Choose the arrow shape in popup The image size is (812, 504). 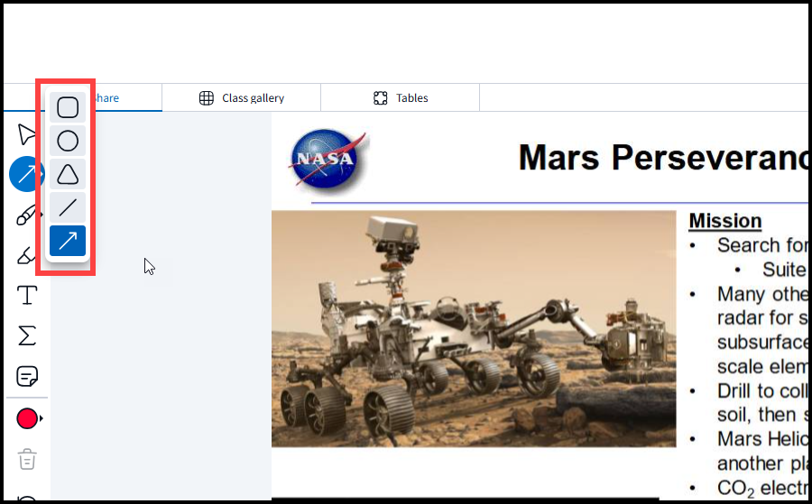point(68,241)
